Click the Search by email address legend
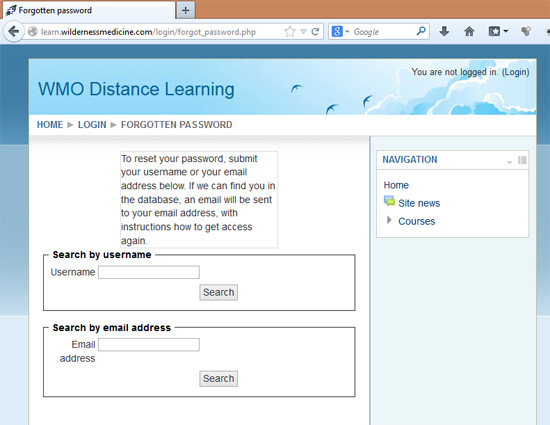The image size is (550, 425). [112, 328]
